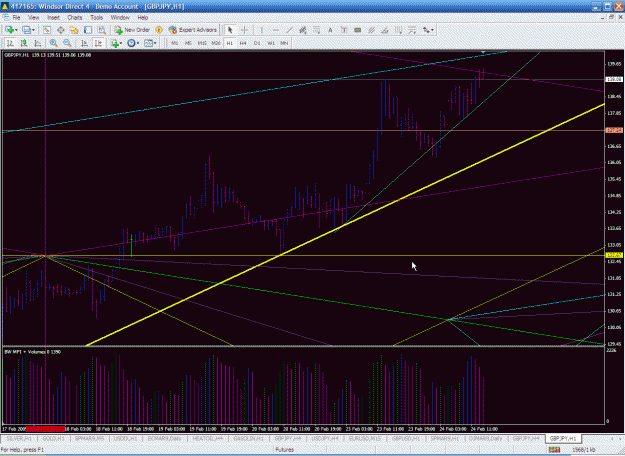Click the connection status bars icon
This screenshot has height=456, width=625.
point(554,450)
